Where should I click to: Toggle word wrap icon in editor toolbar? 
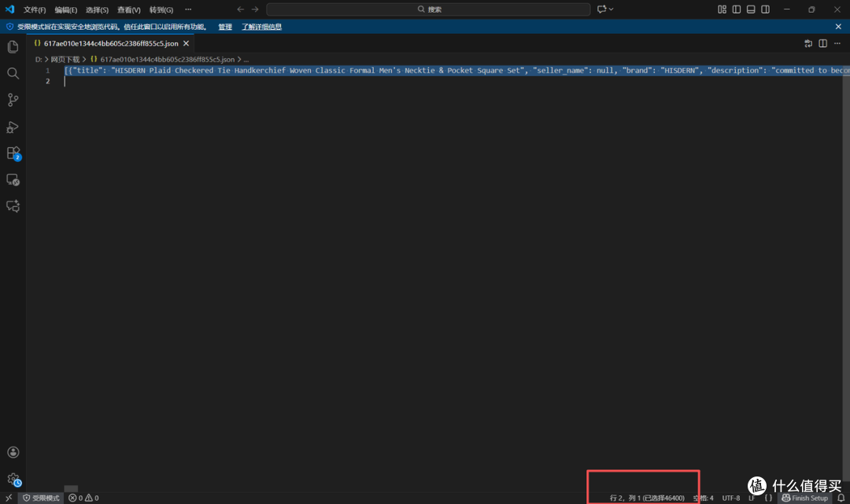[x=808, y=43]
